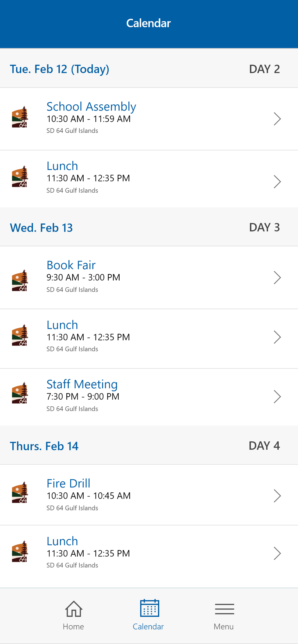Tap the school logo beside Staff Meeting
The width and height of the screenshot is (298, 644).
(x=20, y=393)
